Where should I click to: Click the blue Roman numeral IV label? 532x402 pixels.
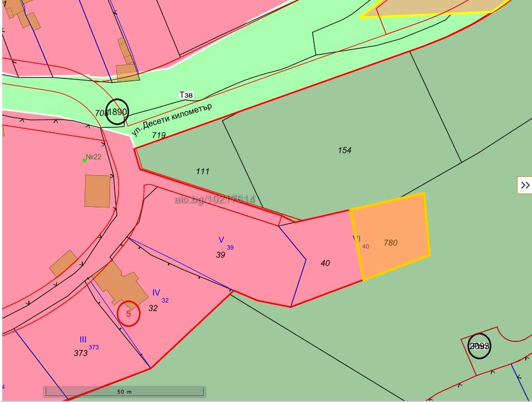(156, 292)
